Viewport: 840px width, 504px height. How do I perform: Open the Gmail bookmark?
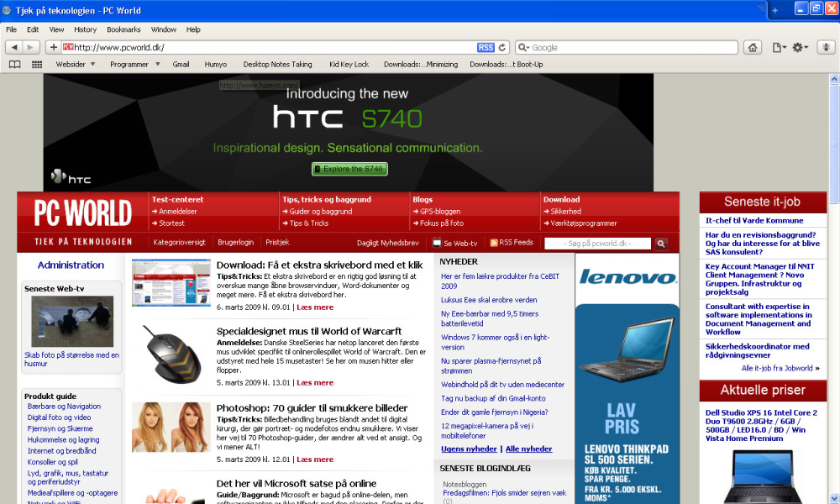[181, 65]
